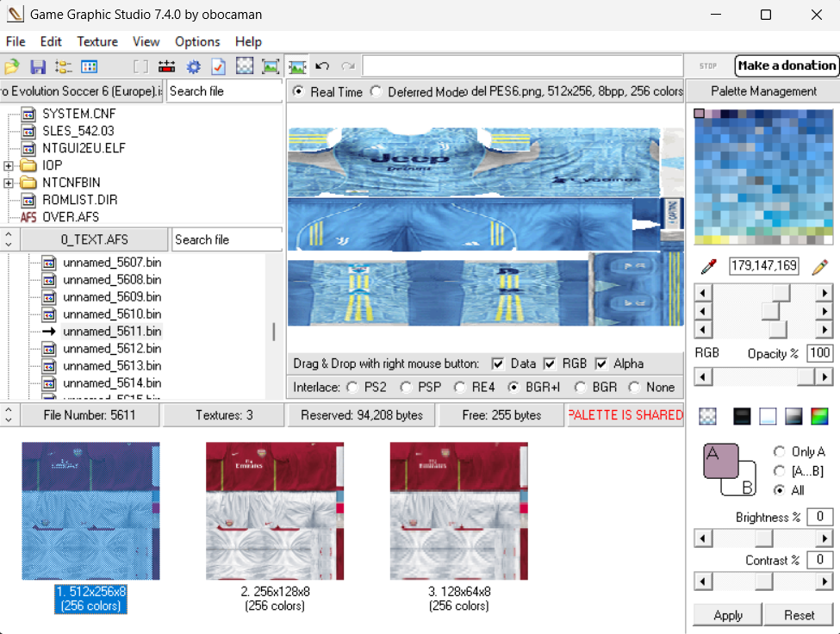Click the Opacity slider thumb
Image resolution: width=840 pixels, height=634 pixels.
806,377
